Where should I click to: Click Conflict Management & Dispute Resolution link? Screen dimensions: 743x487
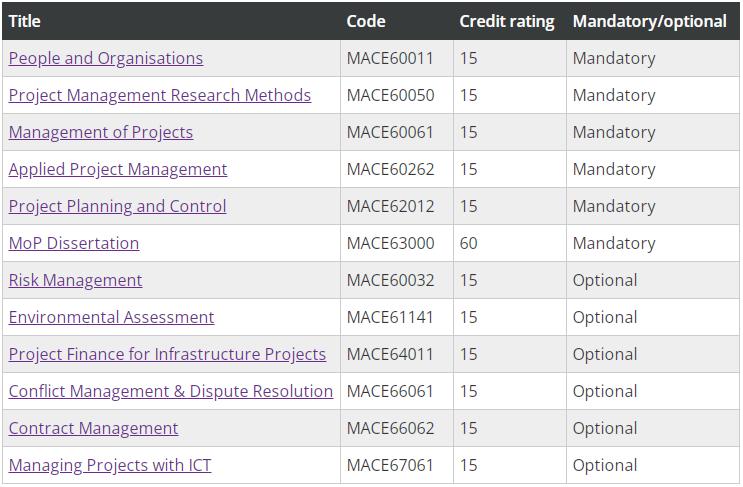pyautogui.click(x=170, y=391)
